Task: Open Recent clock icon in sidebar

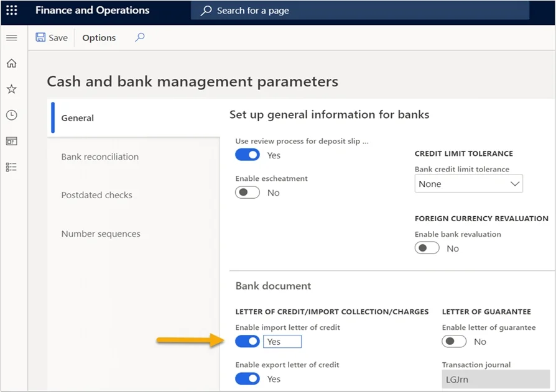Action: pos(12,115)
